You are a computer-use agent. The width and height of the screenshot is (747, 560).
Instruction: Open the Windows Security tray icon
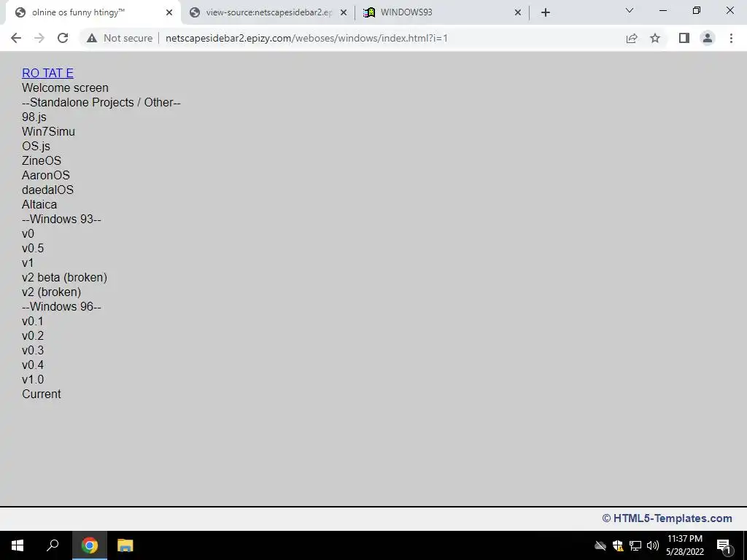618,545
